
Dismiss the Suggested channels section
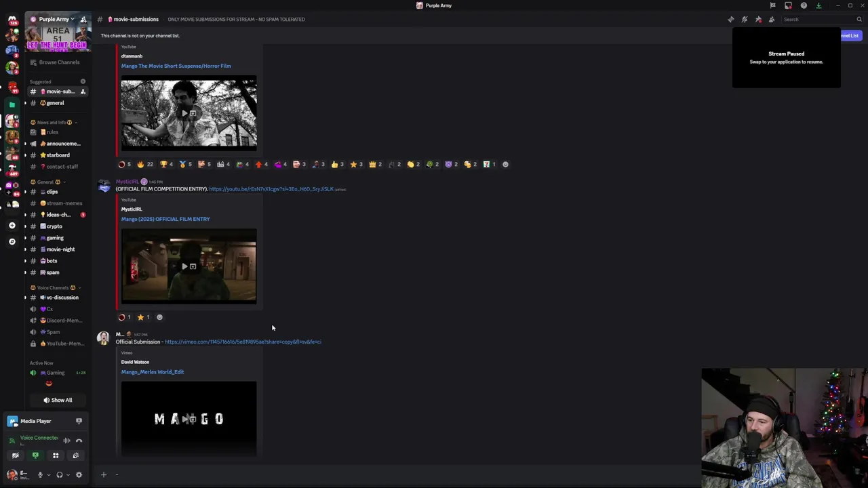click(x=83, y=81)
